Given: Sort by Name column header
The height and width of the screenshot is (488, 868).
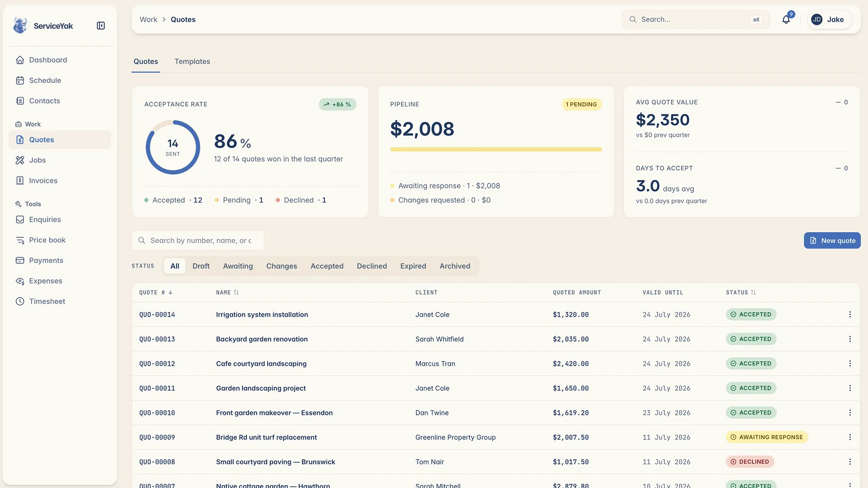Looking at the screenshot, I should [x=227, y=293].
